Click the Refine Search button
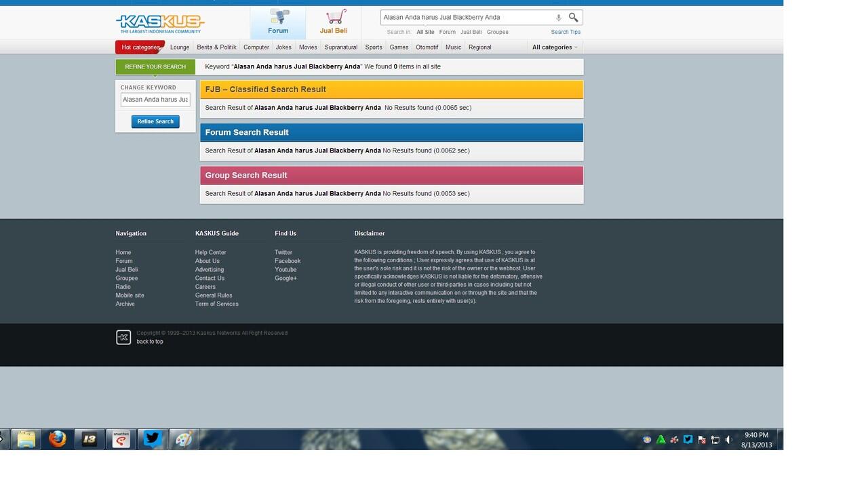868x488 pixels. coord(155,121)
